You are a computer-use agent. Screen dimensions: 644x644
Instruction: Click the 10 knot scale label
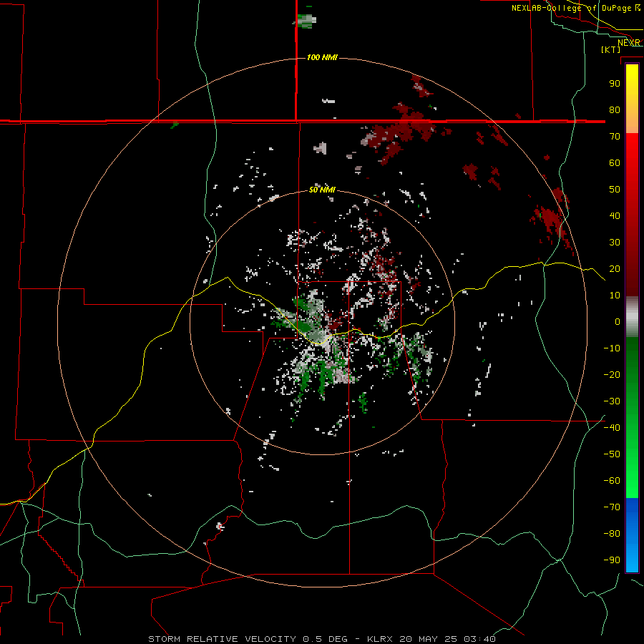point(615,296)
